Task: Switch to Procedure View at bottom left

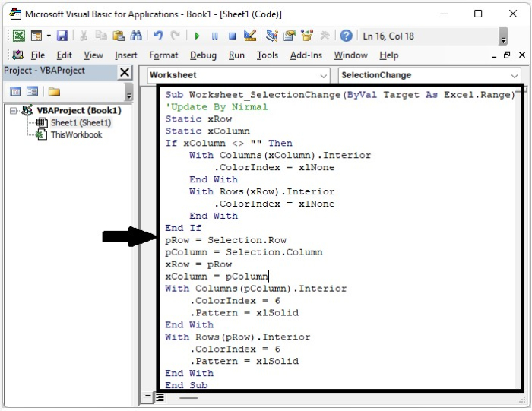Action: tap(147, 397)
